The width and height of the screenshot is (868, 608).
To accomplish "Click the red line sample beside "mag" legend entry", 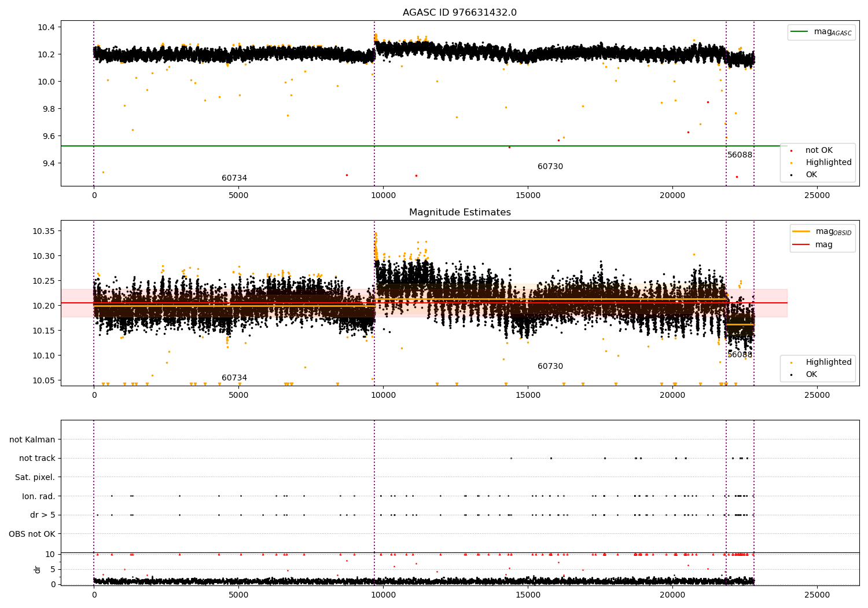I will (x=801, y=245).
